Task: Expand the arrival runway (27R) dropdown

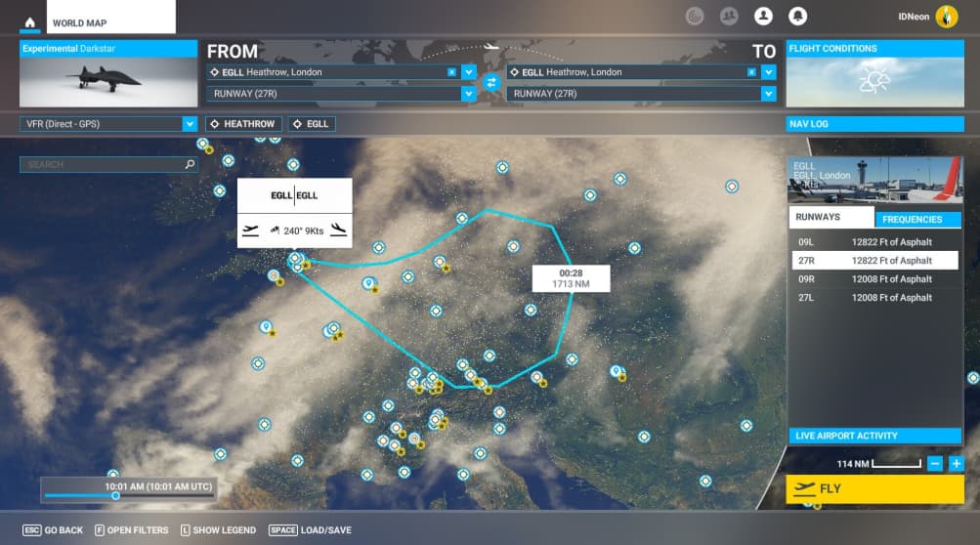Action: 768,94
